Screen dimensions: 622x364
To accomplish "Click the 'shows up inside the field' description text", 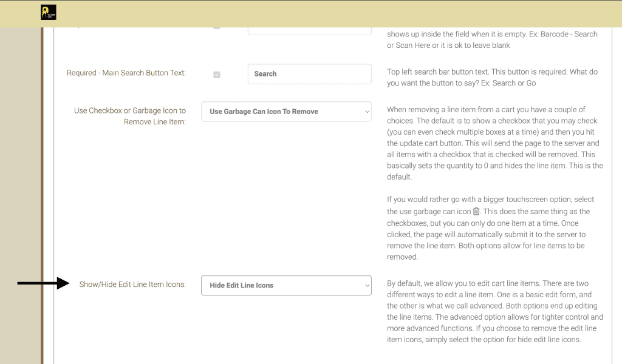I will click(492, 39).
